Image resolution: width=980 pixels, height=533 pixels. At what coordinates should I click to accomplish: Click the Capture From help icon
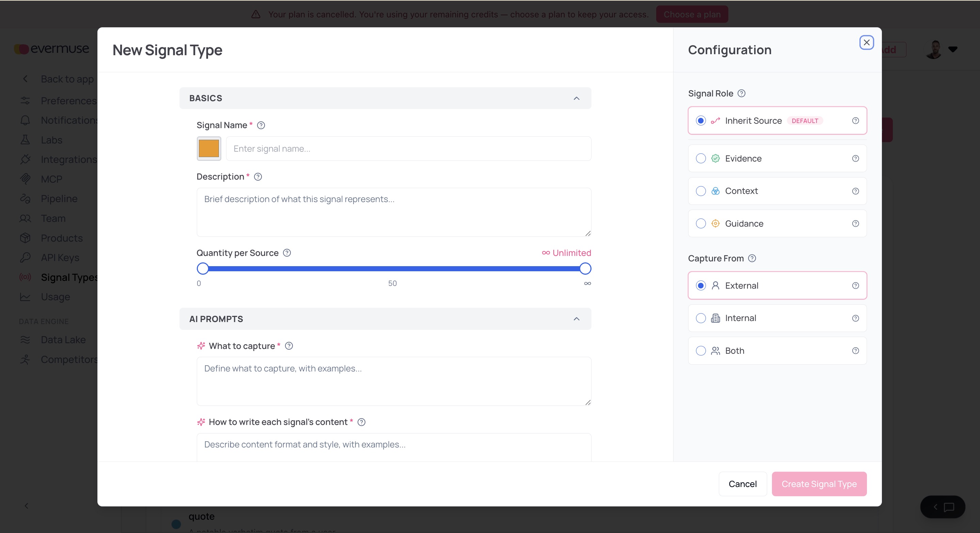pos(752,258)
